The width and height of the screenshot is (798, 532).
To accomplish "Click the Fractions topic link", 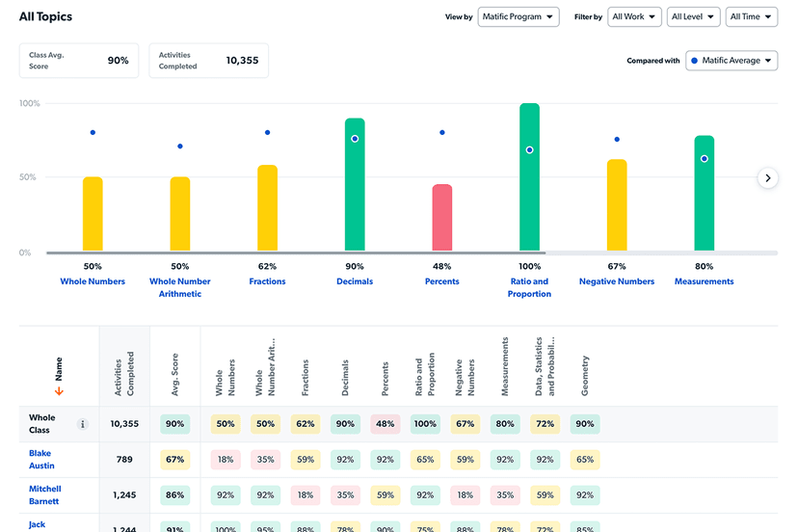I will point(267,281).
